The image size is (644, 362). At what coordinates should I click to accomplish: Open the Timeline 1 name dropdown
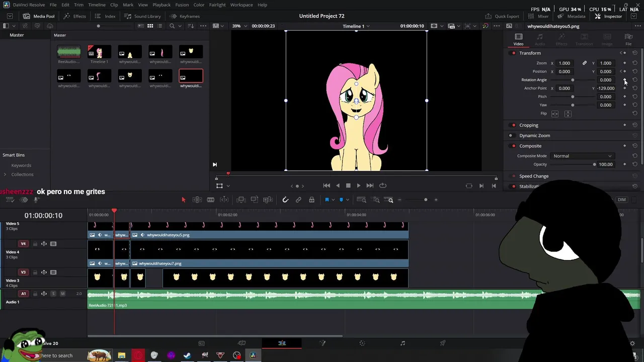click(356, 26)
